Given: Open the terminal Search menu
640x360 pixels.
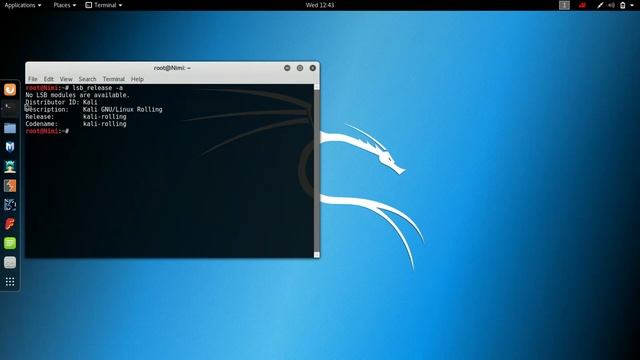Looking at the screenshot, I should [x=87, y=79].
